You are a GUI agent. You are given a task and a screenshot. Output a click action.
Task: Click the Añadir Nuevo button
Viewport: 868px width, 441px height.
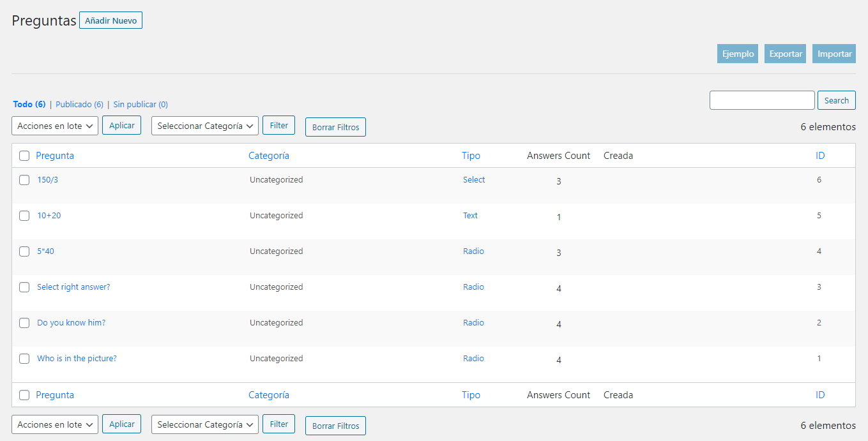(x=110, y=20)
